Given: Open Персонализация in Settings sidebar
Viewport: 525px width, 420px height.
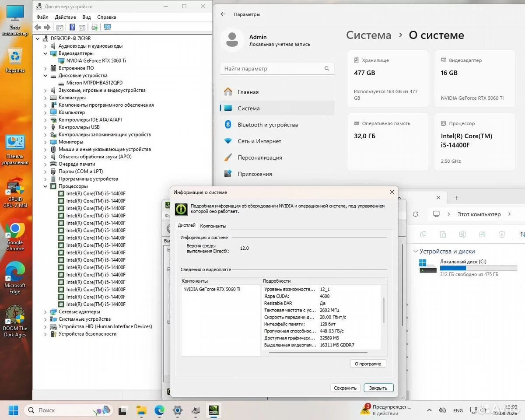Looking at the screenshot, I should click(x=277, y=157).
